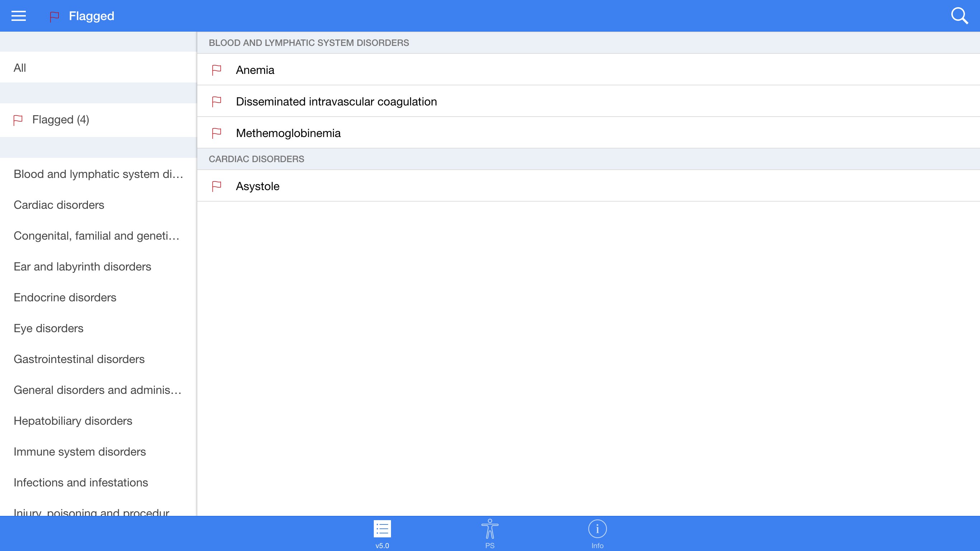
Task: Open Blood and lymphatic system category
Action: pyautogui.click(x=98, y=174)
